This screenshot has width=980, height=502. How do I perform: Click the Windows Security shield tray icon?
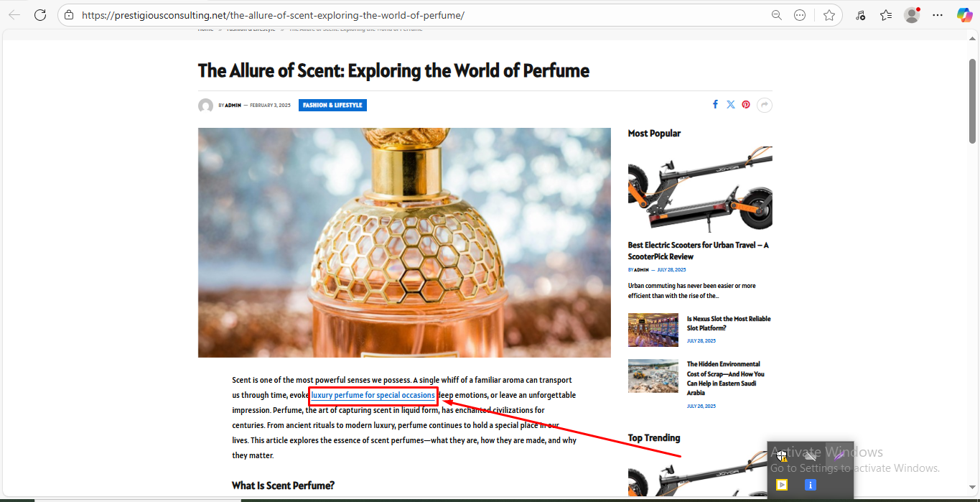pyautogui.click(x=780, y=455)
